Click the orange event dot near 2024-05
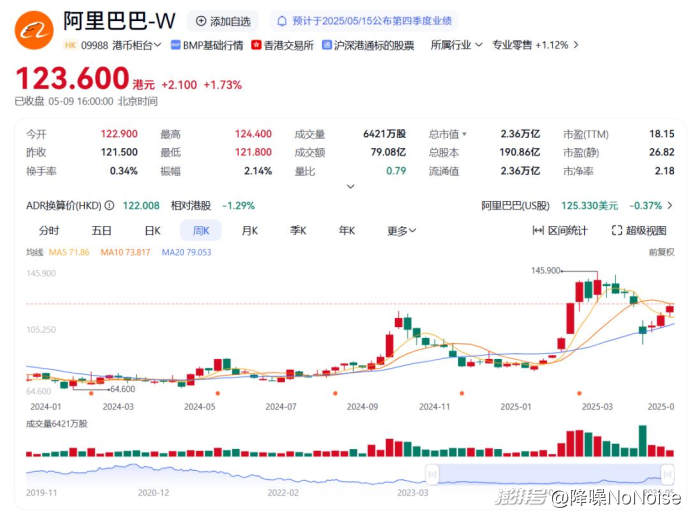This screenshot has width=690, height=518. tap(217, 393)
